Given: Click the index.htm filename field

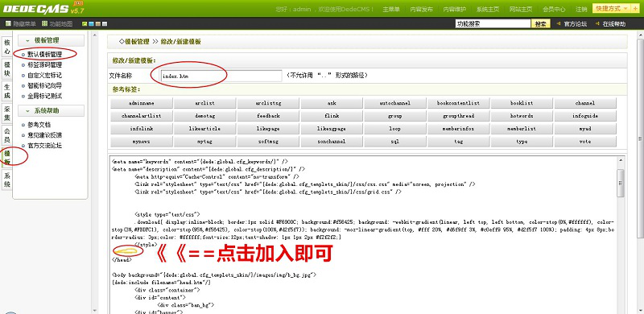Looking at the screenshot, I should [x=221, y=76].
